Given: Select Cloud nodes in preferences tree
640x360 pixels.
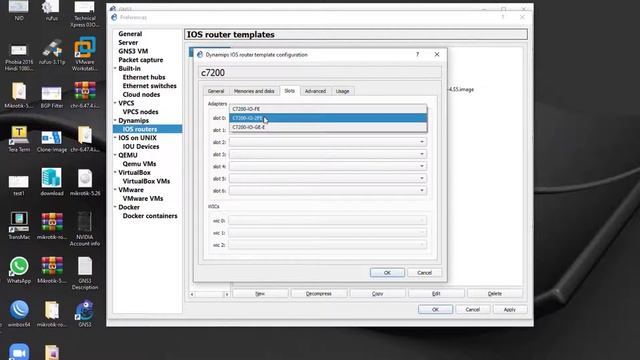Looking at the screenshot, I should pos(141,94).
